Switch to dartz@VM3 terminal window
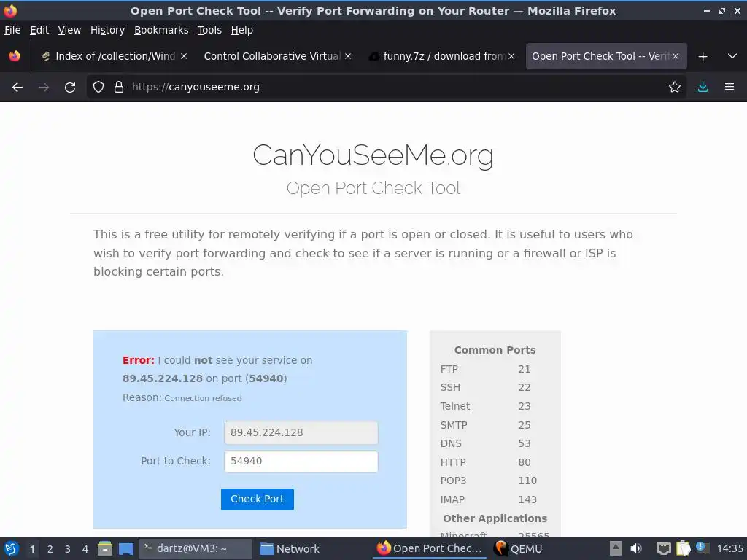The image size is (747, 560). [x=195, y=548]
